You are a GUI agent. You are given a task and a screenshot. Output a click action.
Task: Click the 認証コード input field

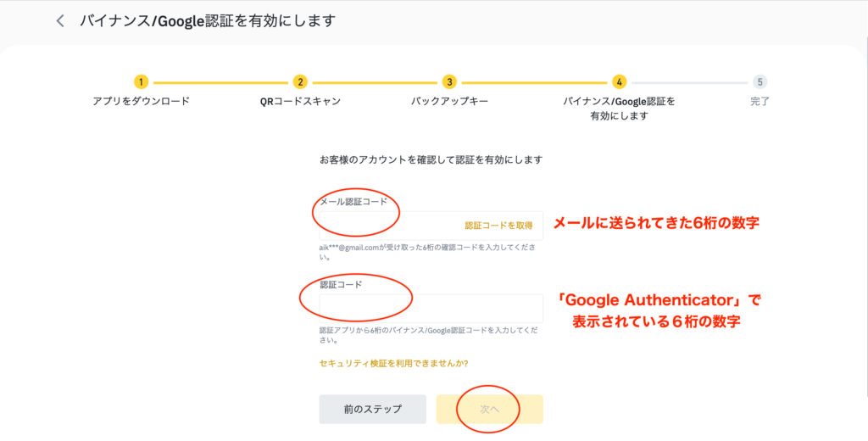click(x=431, y=308)
